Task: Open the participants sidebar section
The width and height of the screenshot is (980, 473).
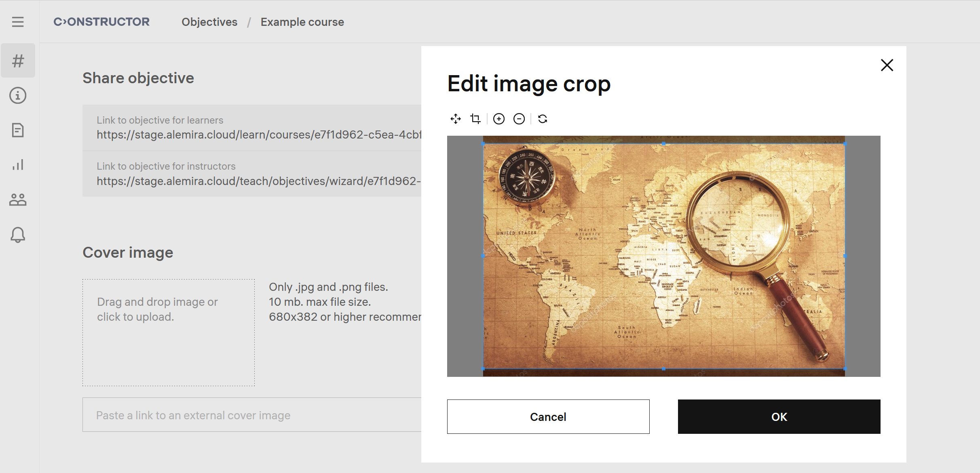Action: coord(18,200)
